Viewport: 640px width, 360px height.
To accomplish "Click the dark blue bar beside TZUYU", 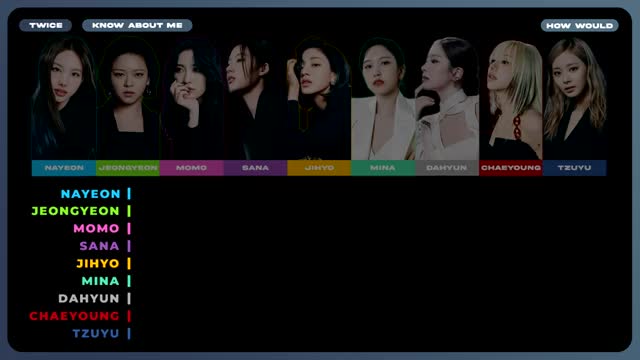I will tap(129, 333).
